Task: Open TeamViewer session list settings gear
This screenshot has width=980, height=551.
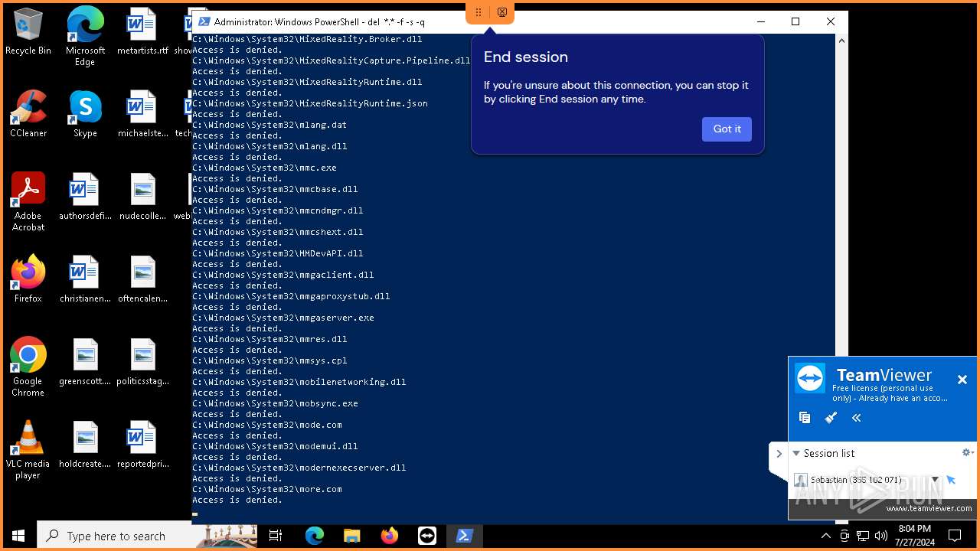Action: [968, 453]
